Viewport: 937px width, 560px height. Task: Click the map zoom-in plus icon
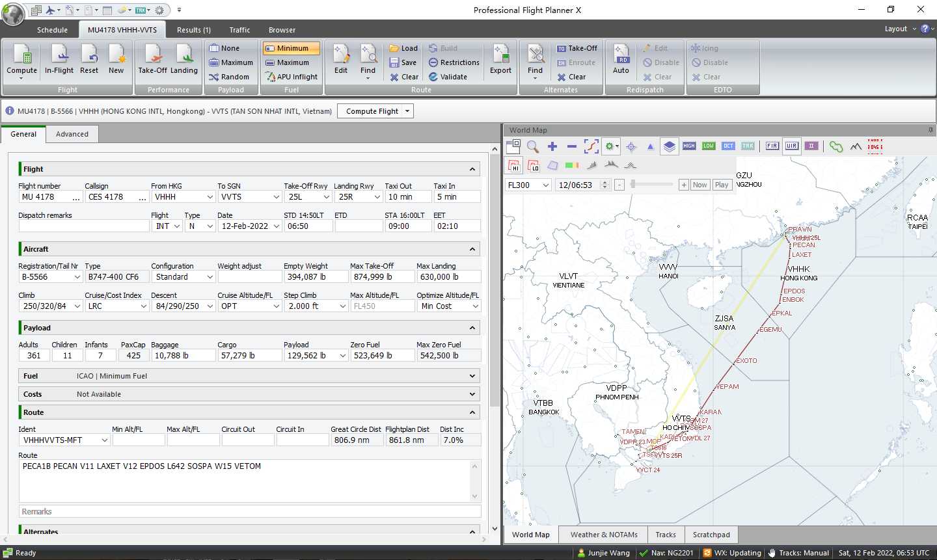552,146
